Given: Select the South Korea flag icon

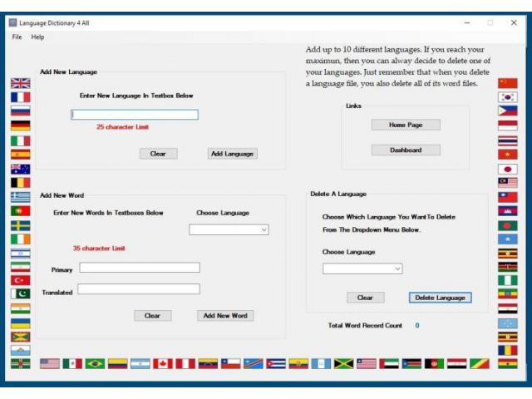Looking at the screenshot, I should click(507, 97).
